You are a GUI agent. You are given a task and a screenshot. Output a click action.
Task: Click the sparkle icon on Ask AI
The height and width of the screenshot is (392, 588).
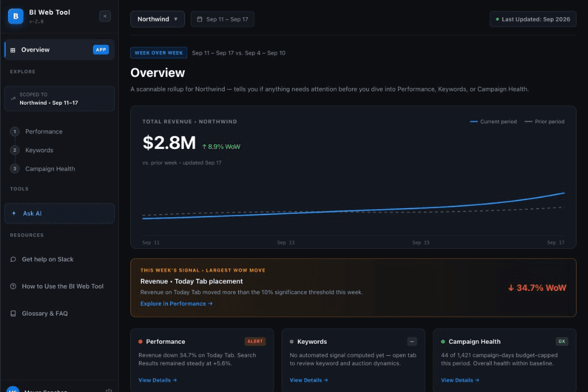click(x=14, y=213)
